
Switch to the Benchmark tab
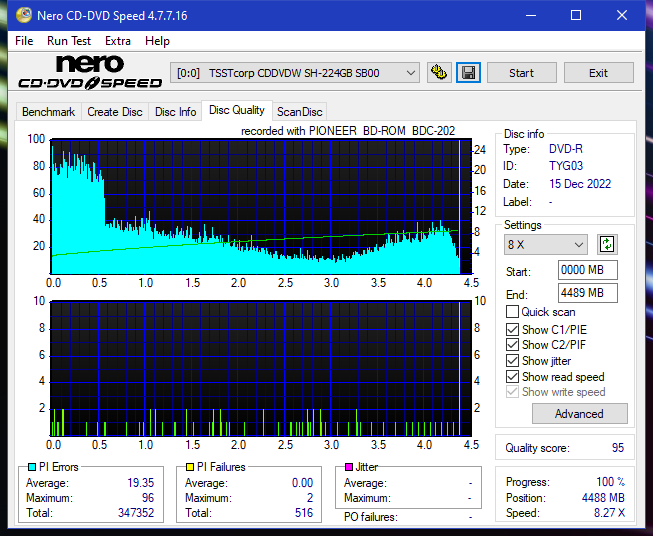pyautogui.click(x=48, y=112)
